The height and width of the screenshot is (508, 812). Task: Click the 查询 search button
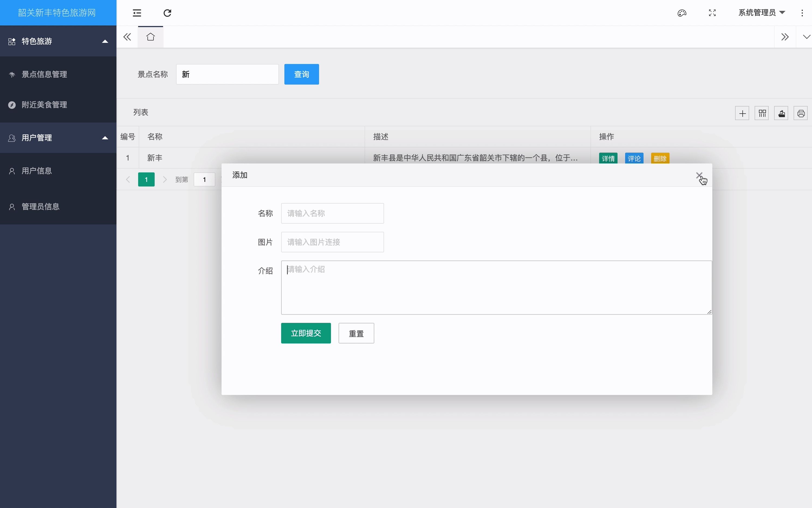click(301, 74)
